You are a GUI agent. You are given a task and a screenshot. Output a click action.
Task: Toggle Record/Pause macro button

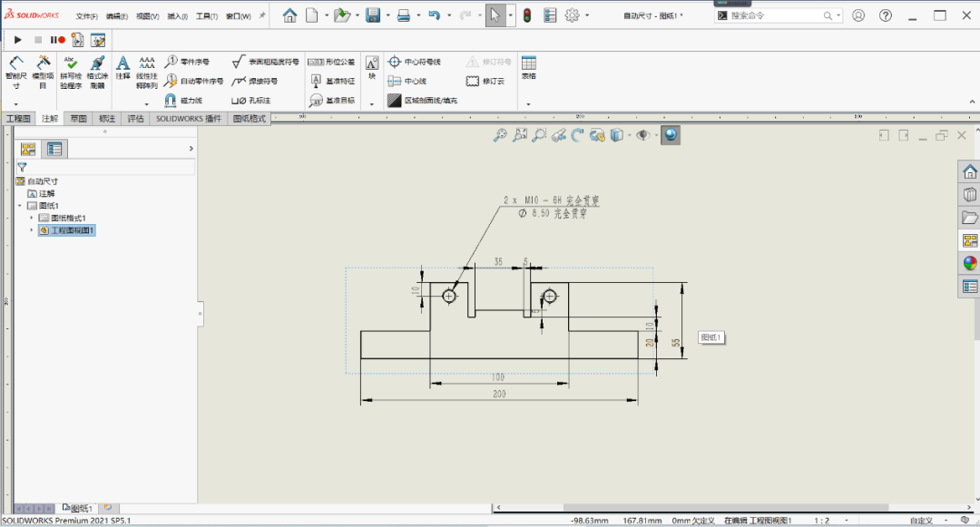coord(57,40)
